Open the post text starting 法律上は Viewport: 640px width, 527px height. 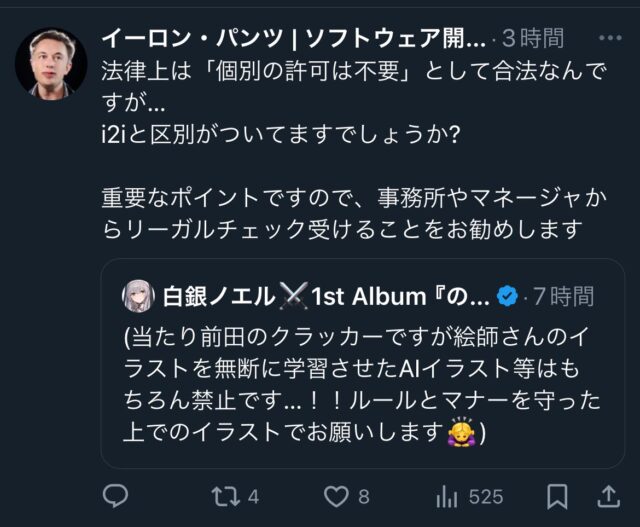354,103
